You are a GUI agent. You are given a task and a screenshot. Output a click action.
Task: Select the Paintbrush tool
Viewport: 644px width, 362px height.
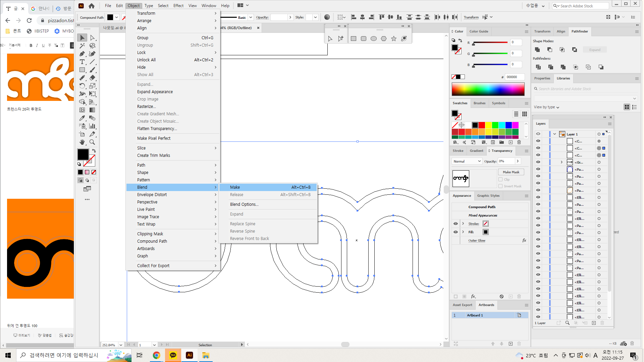[x=93, y=70]
